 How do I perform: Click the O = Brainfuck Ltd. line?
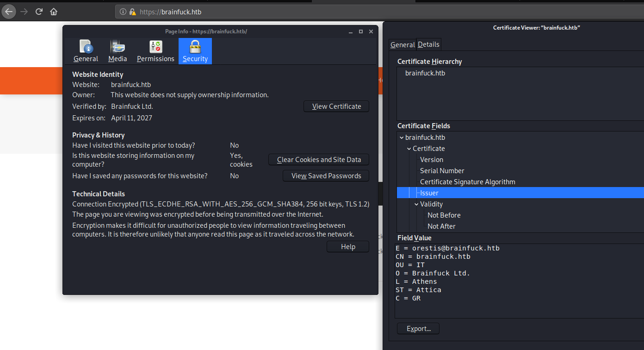click(433, 273)
